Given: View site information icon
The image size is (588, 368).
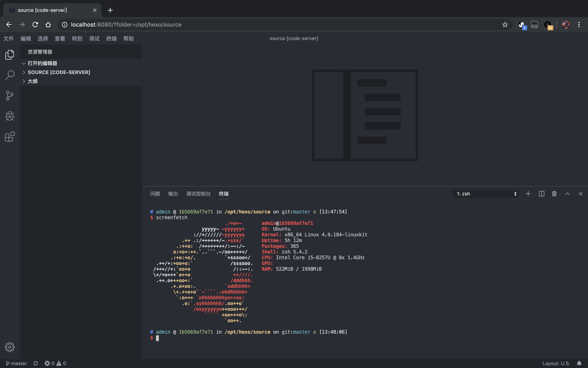Looking at the screenshot, I should pyautogui.click(x=64, y=25).
